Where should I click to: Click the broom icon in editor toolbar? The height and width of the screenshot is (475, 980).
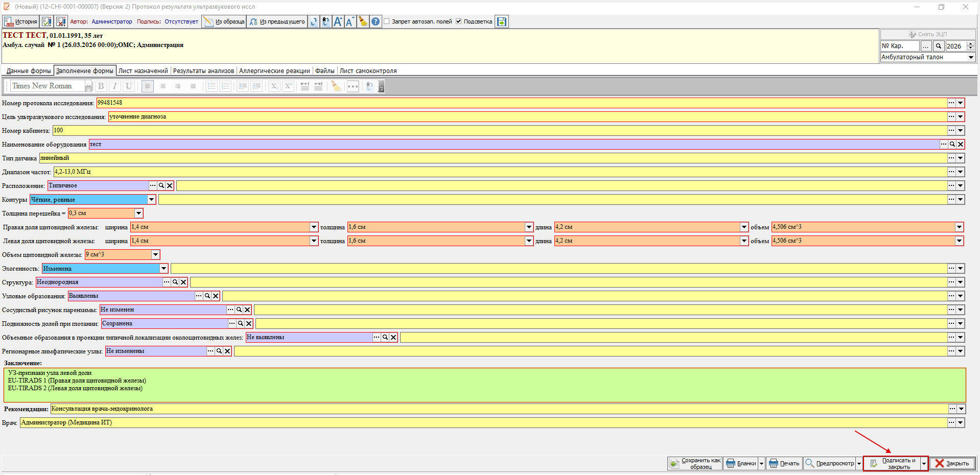click(x=336, y=86)
